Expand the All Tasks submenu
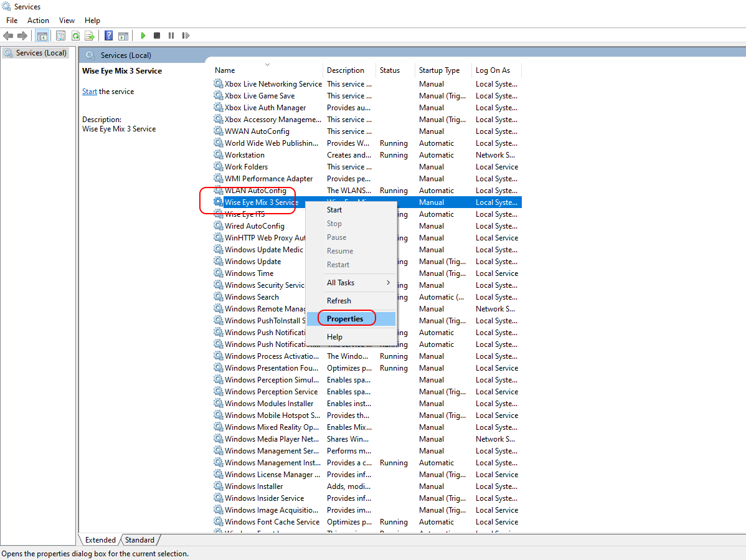746x560 pixels. coord(358,283)
